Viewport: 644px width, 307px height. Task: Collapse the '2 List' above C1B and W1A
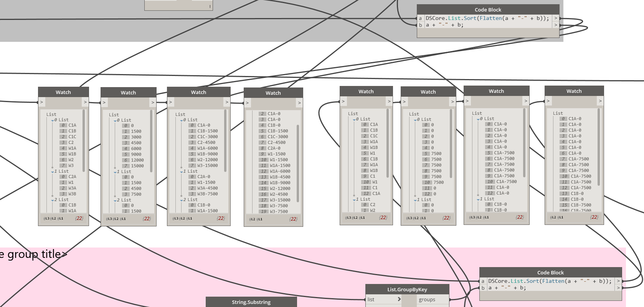pos(53,200)
